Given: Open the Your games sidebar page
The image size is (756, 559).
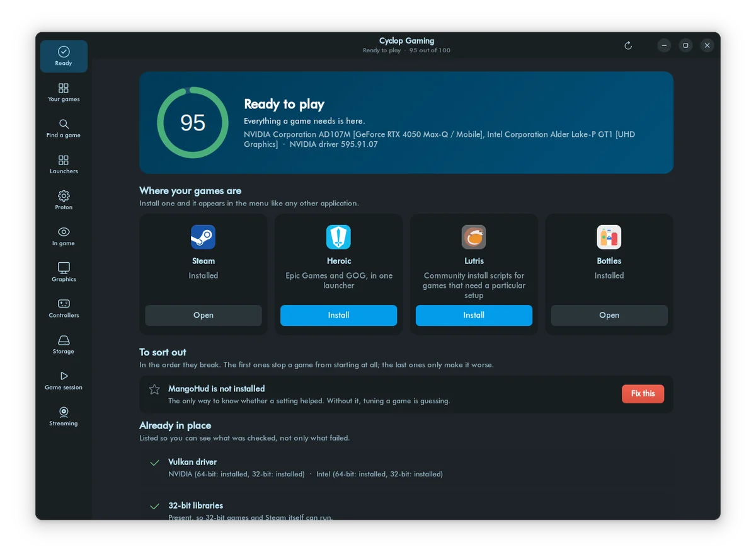Looking at the screenshot, I should (64, 92).
